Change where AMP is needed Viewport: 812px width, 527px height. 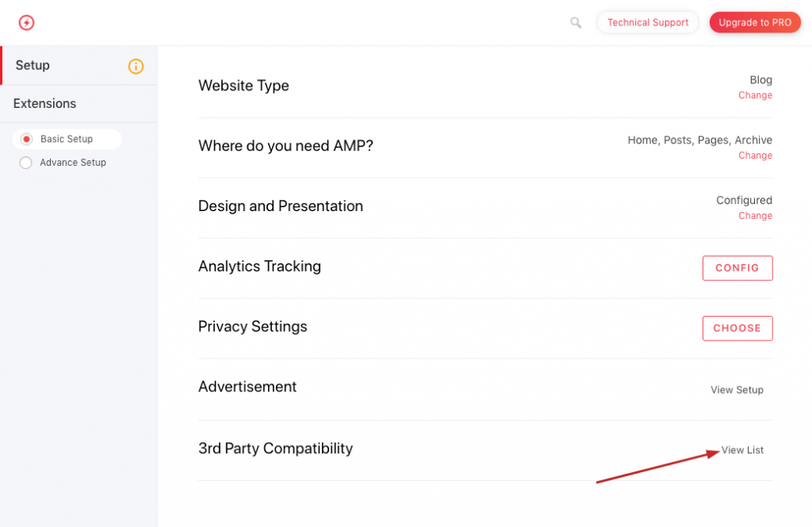coord(755,156)
